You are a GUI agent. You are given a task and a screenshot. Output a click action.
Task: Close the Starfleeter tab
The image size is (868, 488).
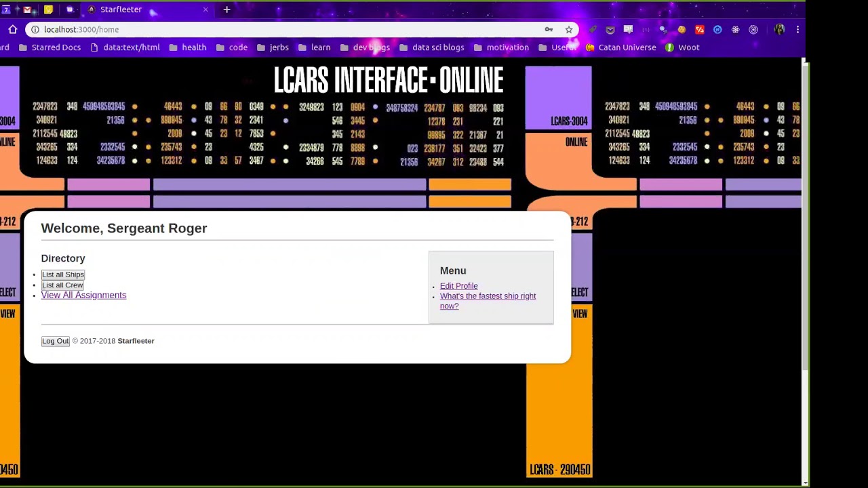pos(205,9)
